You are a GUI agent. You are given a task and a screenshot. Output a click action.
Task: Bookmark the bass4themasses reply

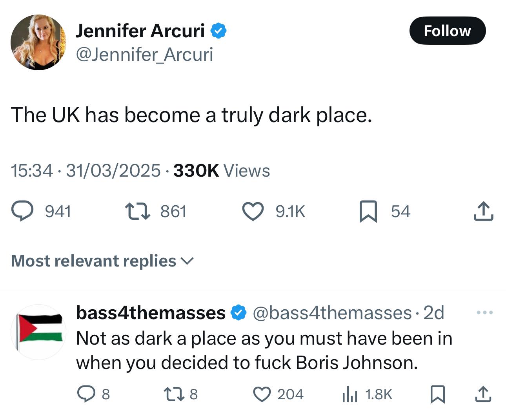pos(437,394)
